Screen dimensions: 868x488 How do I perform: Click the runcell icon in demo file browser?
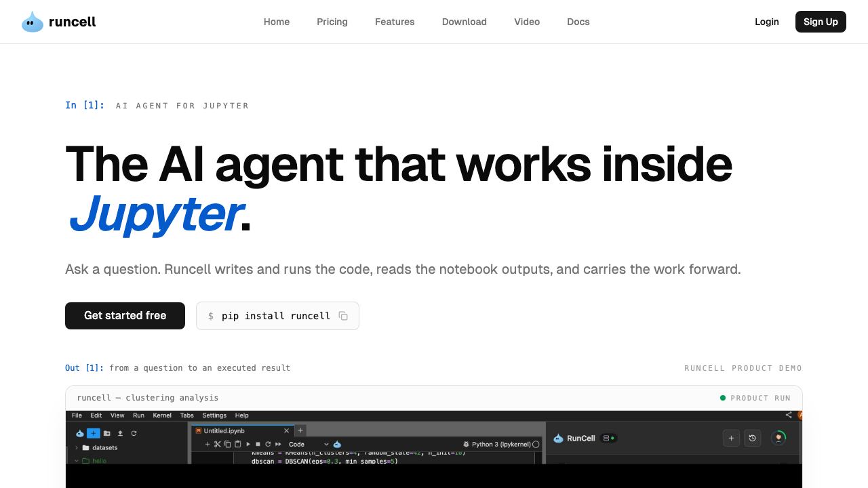[80, 433]
